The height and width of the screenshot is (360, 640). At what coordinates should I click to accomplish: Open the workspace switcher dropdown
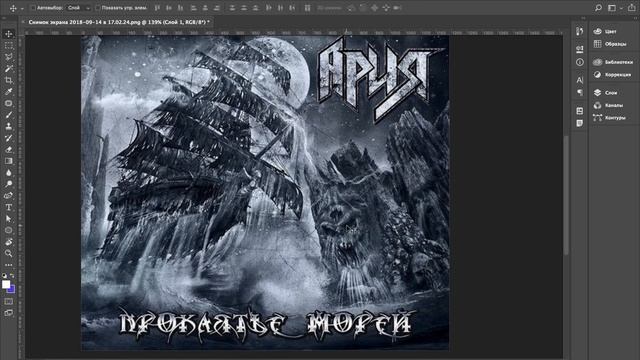pos(614,8)
